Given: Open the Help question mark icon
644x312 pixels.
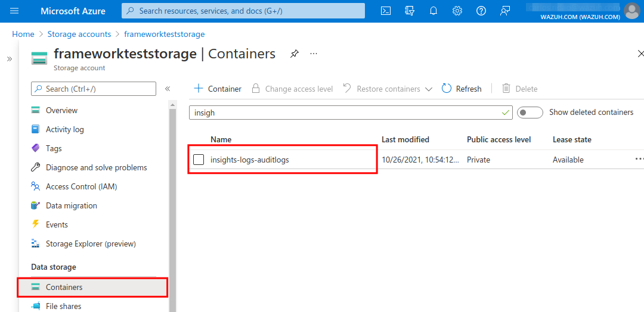Looking at the screenshot, I should coord(481,11).
